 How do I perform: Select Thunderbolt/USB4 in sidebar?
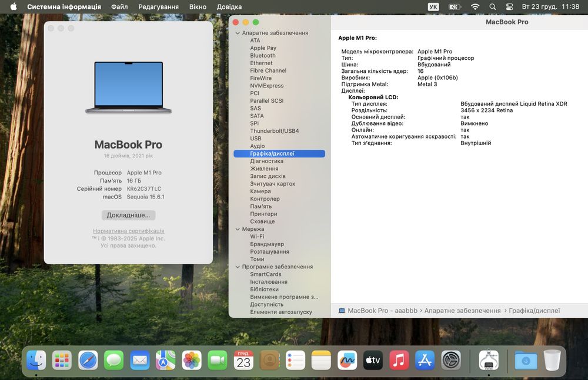pyautogui.click(x=275, y=131)
